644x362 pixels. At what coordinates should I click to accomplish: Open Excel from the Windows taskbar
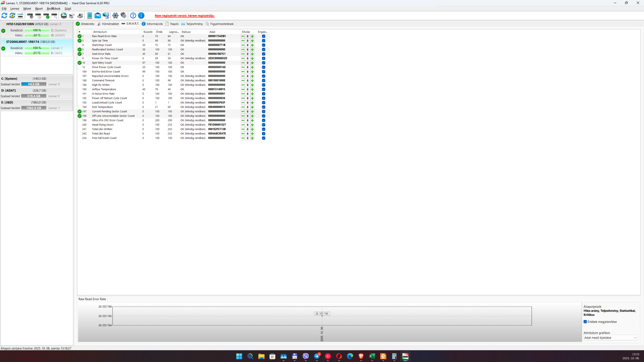[372, 356]
